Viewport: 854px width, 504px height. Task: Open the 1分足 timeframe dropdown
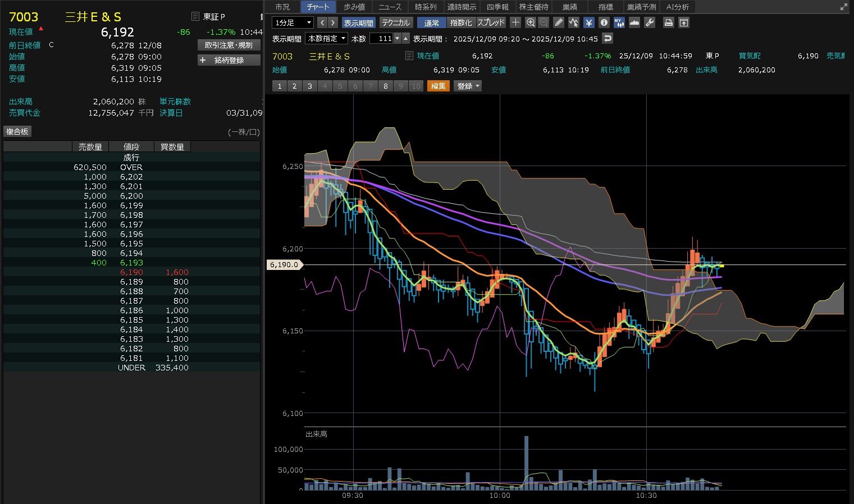click(x=293, y=22)
